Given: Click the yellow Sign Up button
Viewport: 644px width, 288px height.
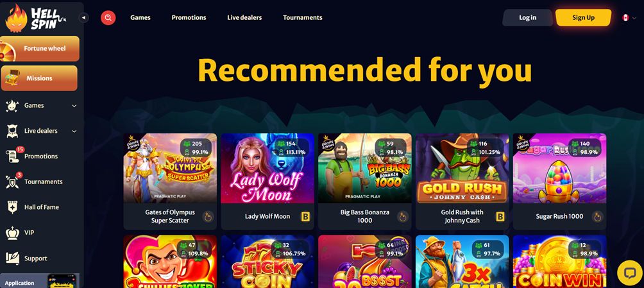Looking at the screenshot, I should 583,18.
